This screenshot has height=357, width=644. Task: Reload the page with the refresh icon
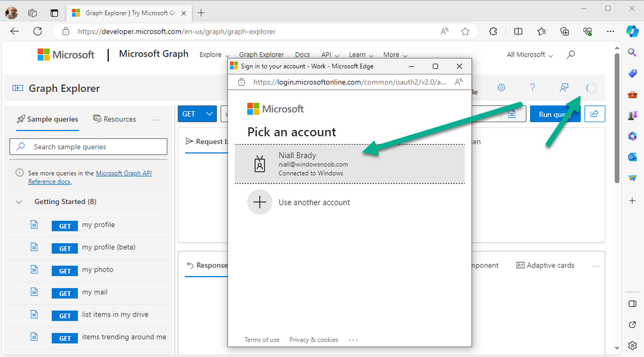37,31
